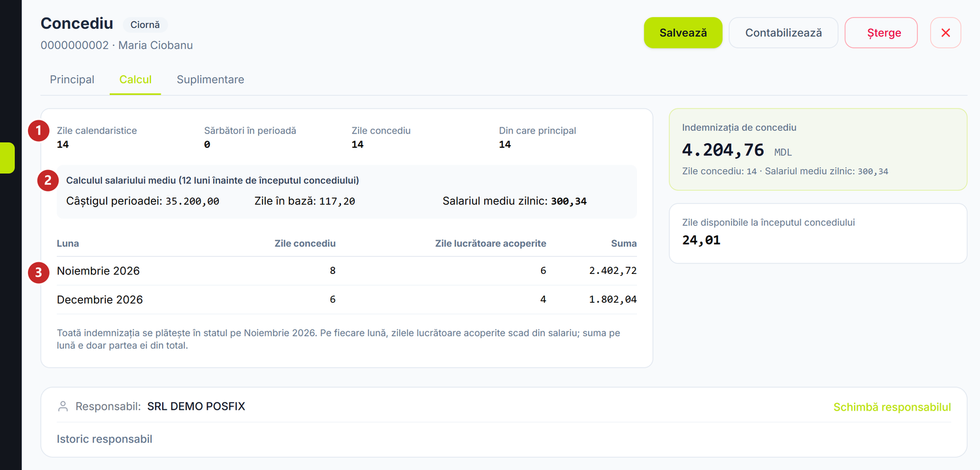Click the Contabilizează button
This screenshot has height=470, width=980.
783,33
